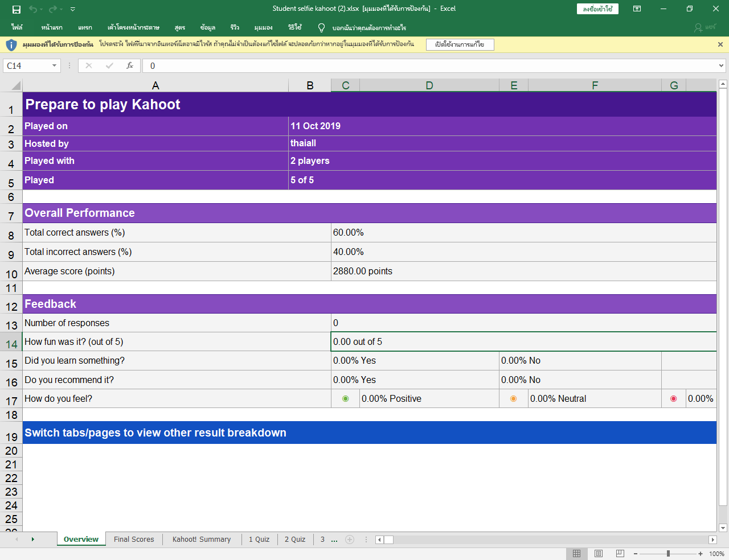
Task: Switch to Page Layout view icon
Action: (x=599, y=554)
